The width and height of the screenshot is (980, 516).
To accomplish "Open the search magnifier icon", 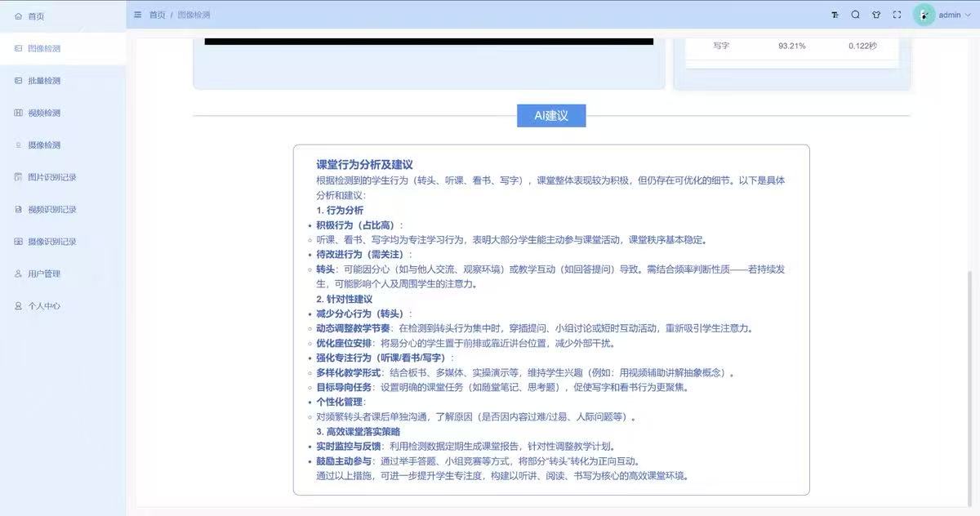I will [x=855, y=15].
